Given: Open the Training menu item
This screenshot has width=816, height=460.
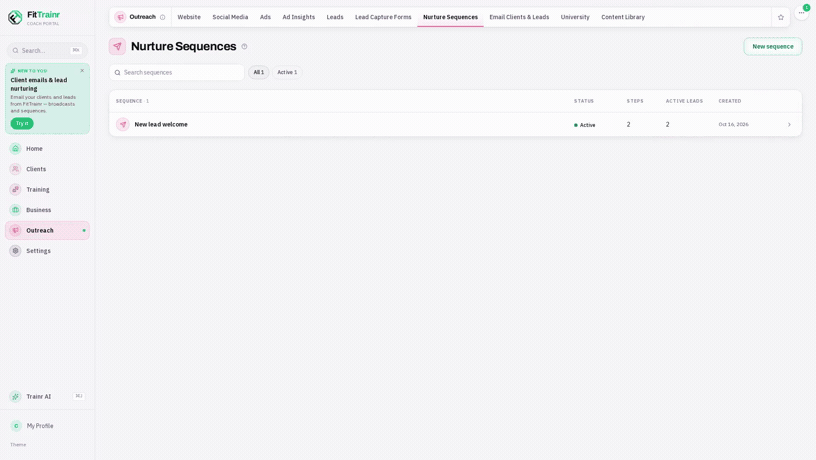Looking at the screenshot, I should click(47, 189).
